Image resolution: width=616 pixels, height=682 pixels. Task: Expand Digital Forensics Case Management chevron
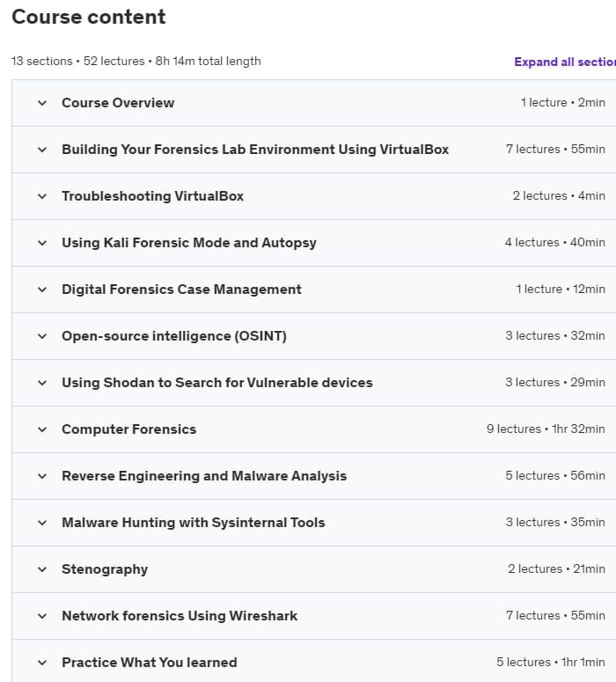(x=42, y=290)
